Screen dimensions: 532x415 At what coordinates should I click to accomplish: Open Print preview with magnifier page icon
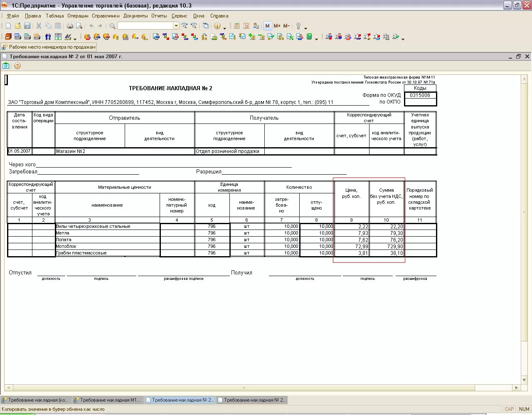tap(79, 26)
